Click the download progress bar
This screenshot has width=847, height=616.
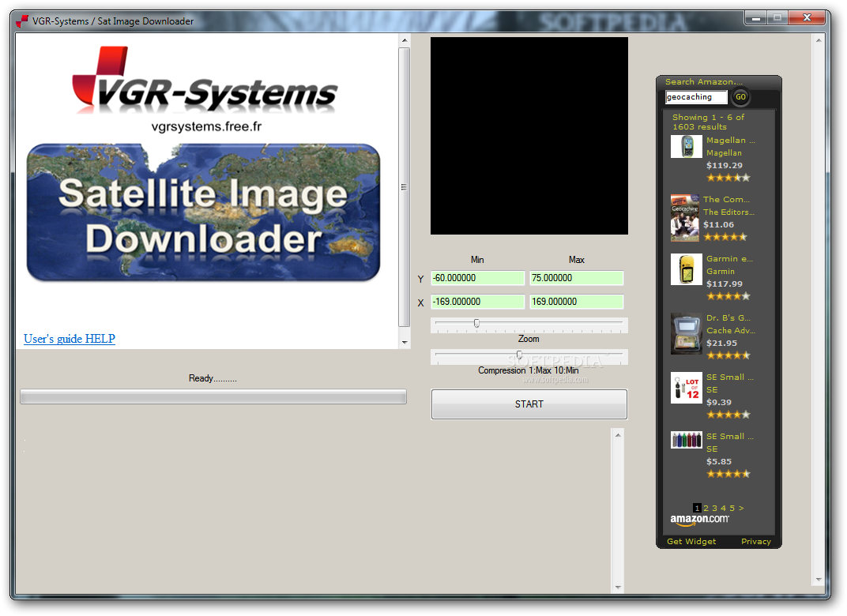coord(213,396)
